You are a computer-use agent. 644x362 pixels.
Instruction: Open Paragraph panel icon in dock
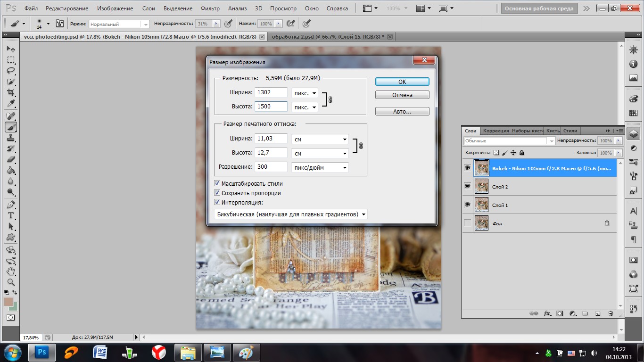[x=633, y=239]
